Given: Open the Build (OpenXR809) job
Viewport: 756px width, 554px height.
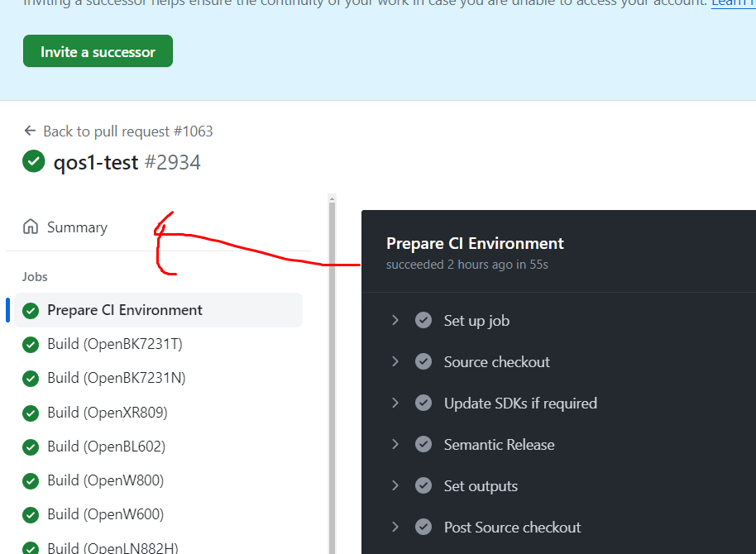Looking at the screenshot, I should tap(108, 413).
